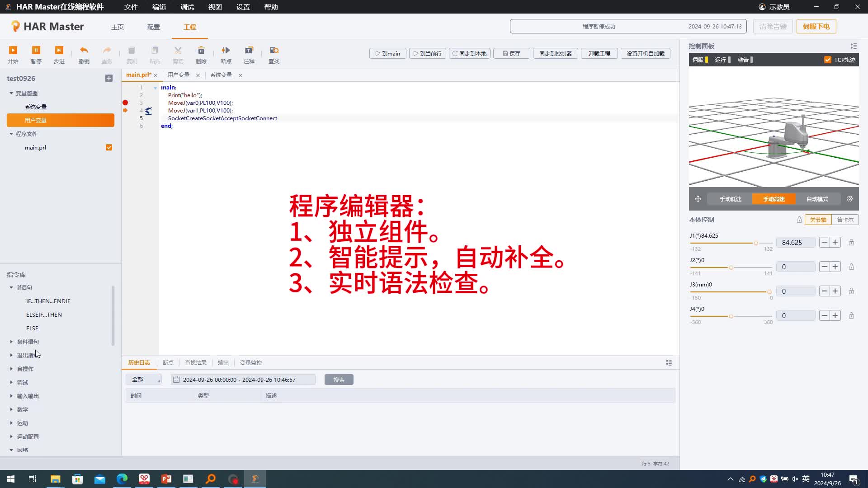Toggle main.prl file checkbox
This screenshot has width=868, height=488.
click(109, 147)
